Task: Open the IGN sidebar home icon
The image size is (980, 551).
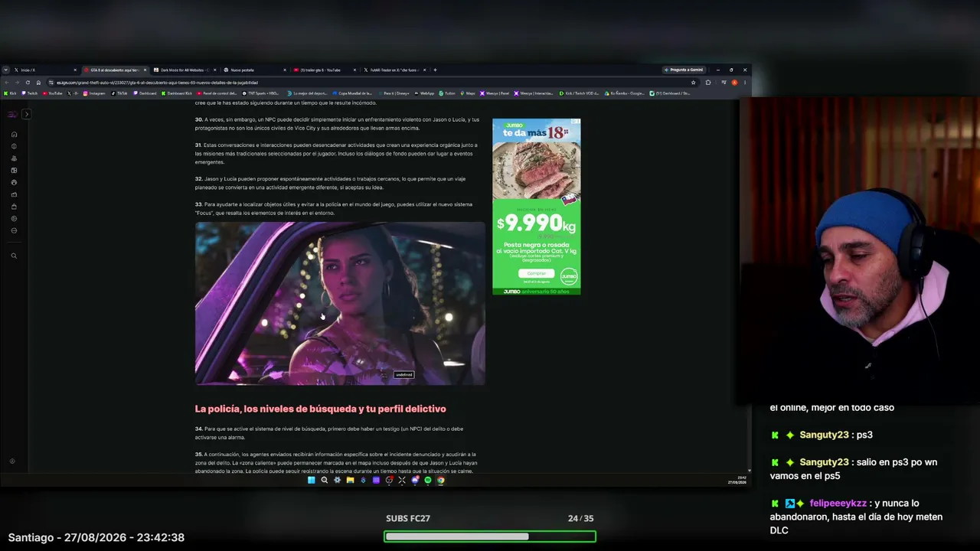Action: coord(14,134)
